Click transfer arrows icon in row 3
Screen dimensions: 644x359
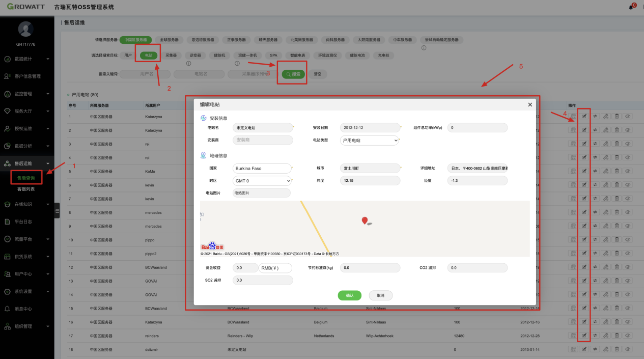pyautogui.click(x=595, y=144)
